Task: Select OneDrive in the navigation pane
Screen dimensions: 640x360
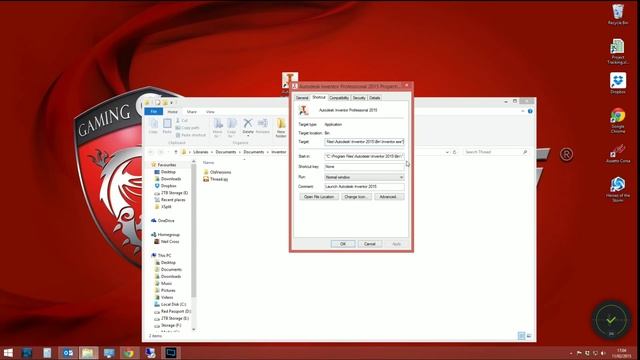Action: click(x=162, y=220)
